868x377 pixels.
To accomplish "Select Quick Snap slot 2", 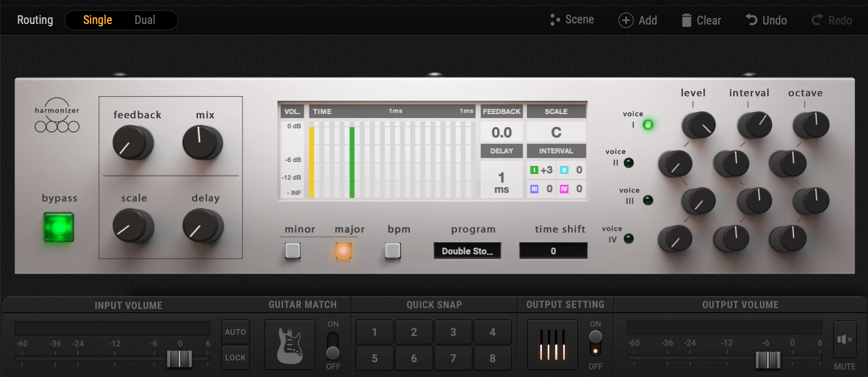I will click(x=414, y=332).
